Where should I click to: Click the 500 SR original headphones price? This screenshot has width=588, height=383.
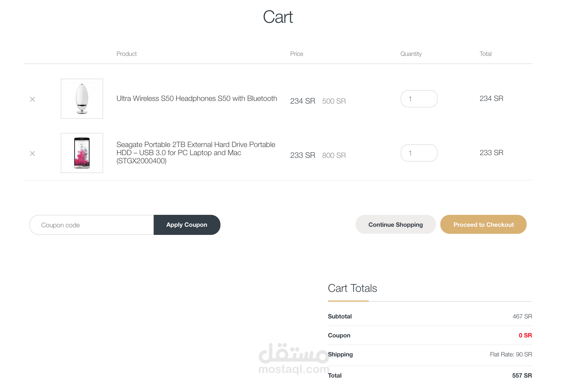pos(334,101)
